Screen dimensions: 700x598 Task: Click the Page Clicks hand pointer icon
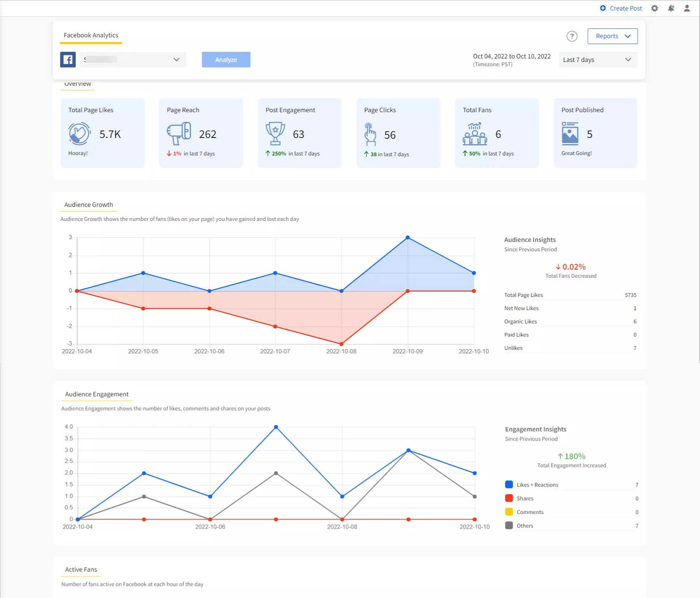pyautogui.click(x=370, y=134)
